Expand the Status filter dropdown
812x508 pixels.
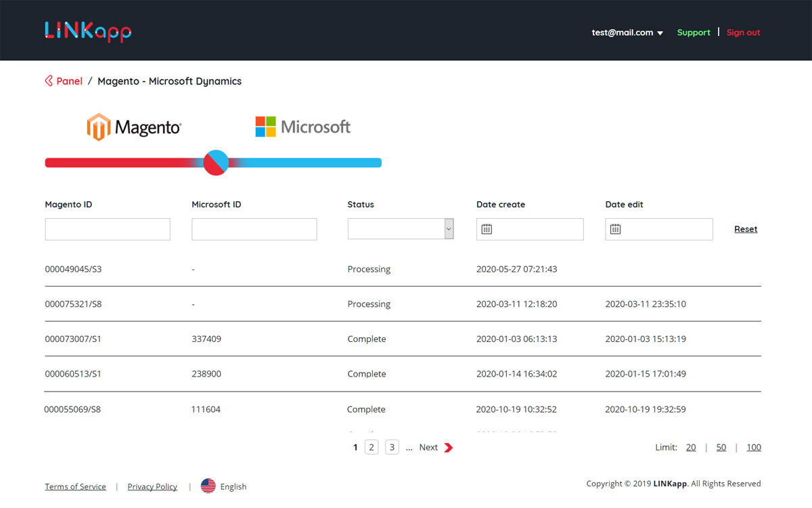(449, 229)
